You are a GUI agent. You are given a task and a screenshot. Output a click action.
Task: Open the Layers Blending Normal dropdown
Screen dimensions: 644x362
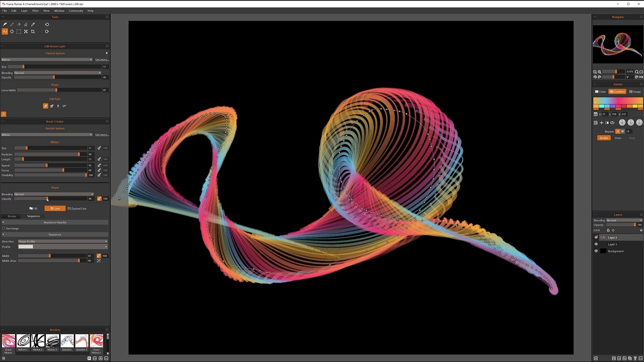coord(624,220)
